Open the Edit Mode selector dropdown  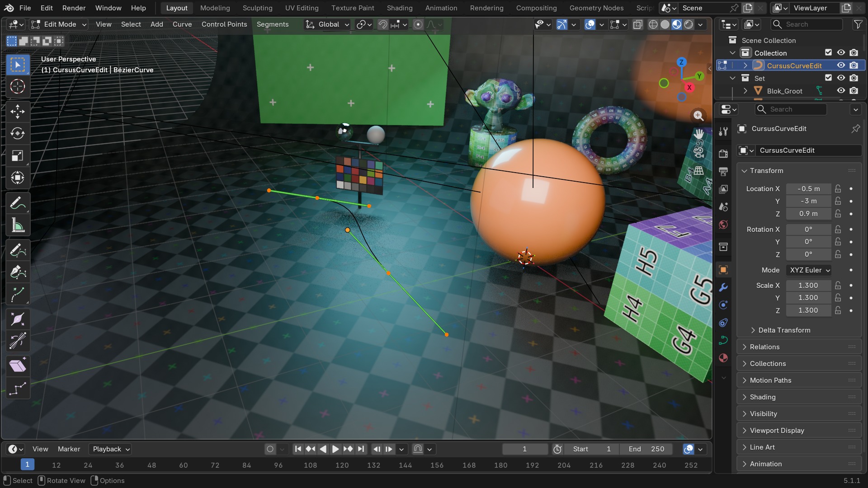coord(59,24)
